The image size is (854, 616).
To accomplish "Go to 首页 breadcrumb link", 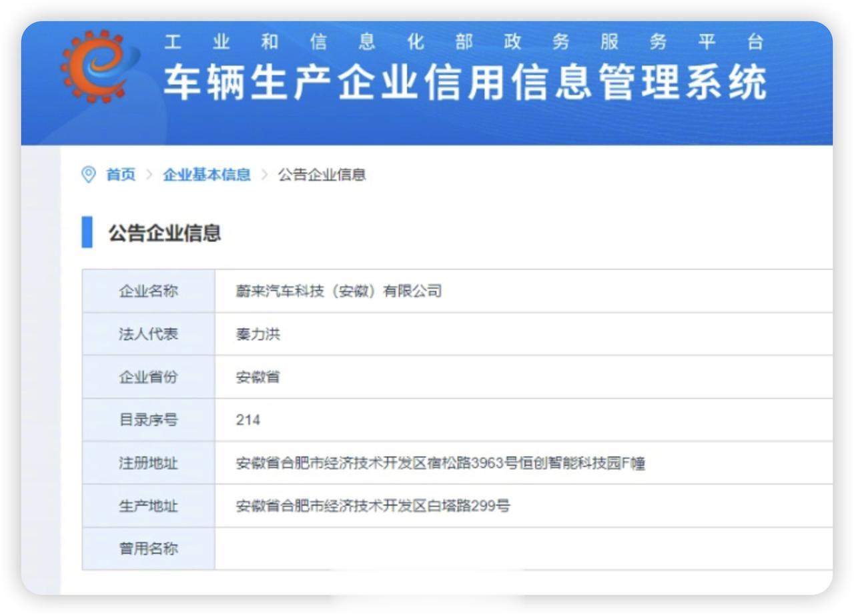I will click(121, 175).
